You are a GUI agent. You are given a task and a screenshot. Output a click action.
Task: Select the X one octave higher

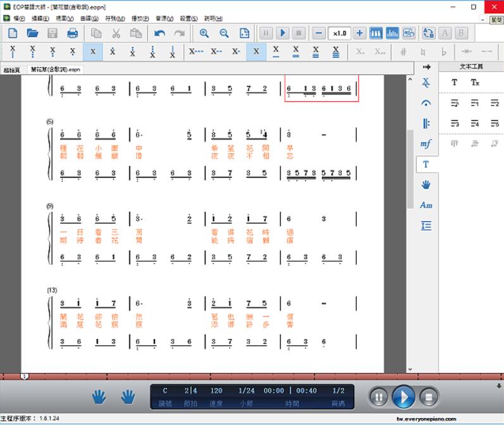(x=113, y=52)
